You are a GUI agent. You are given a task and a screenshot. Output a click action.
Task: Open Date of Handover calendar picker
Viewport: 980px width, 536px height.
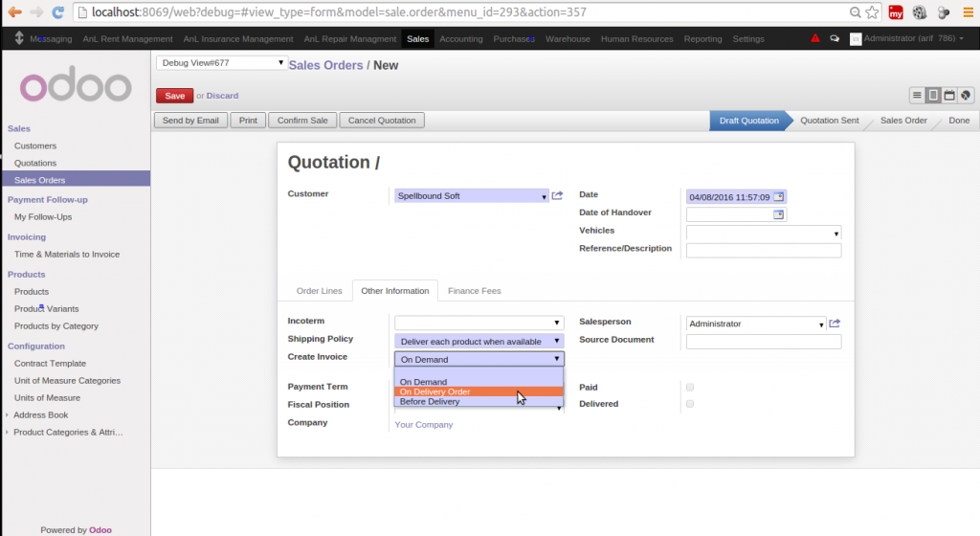tap(778, 214)
